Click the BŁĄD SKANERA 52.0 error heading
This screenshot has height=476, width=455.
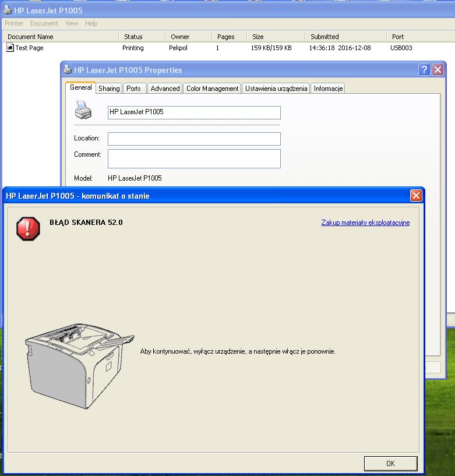coord(86,222)
